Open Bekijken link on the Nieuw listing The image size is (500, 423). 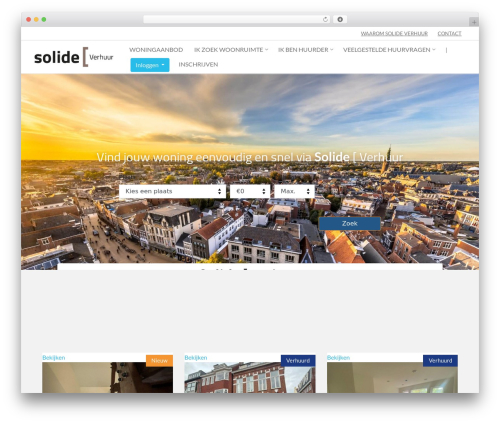[54, 358]
